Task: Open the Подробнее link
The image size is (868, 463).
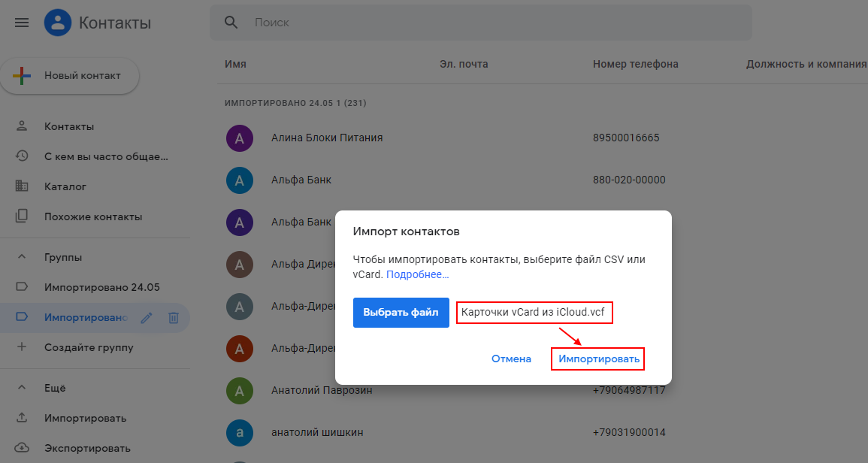Action: [x=417, y=275]
